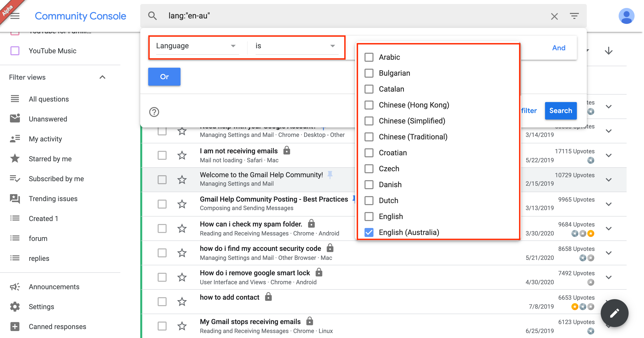This screenshot has width=644, height=338.
Task: Click the sort direction down arrow
Action: pyautogui.click(x=608, y=51)
